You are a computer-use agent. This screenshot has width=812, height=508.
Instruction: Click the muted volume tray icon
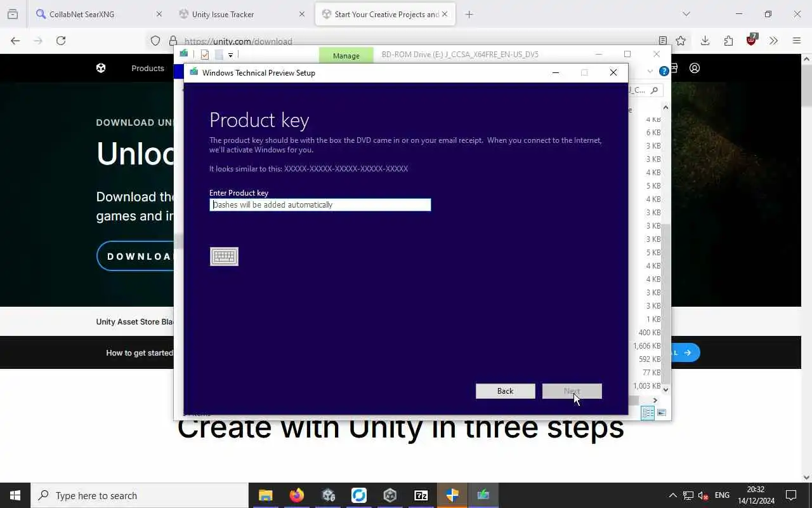click(703, 495)
